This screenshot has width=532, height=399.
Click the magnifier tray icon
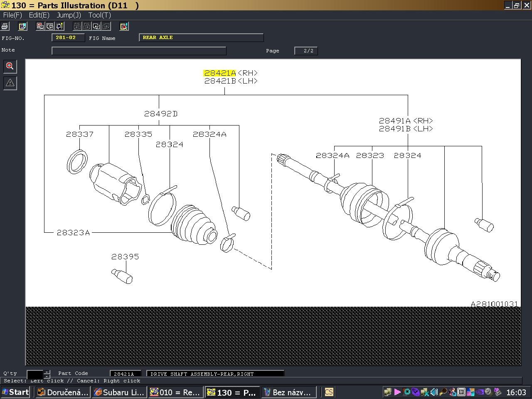pos(443,392)
